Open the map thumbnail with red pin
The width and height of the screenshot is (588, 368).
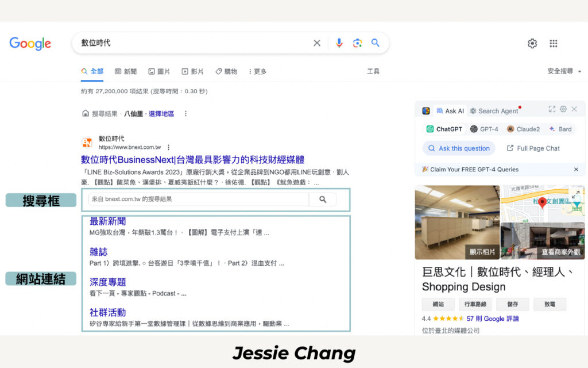[x=543, y=203]
